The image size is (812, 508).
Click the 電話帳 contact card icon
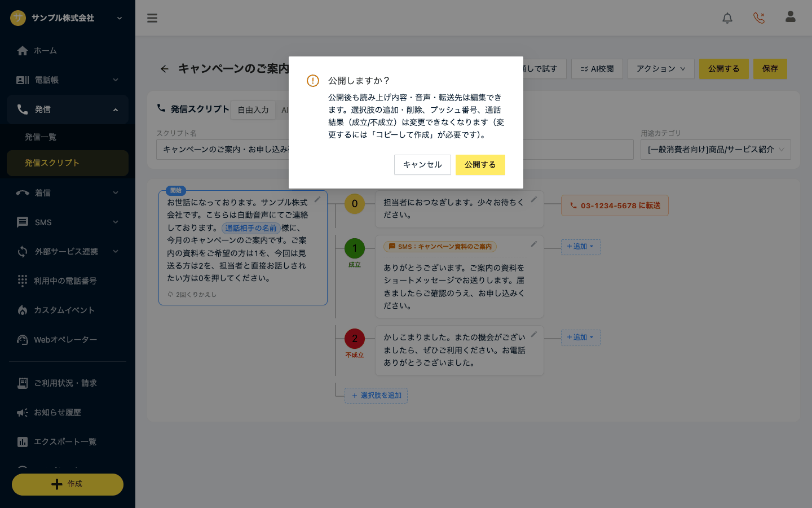23,80
